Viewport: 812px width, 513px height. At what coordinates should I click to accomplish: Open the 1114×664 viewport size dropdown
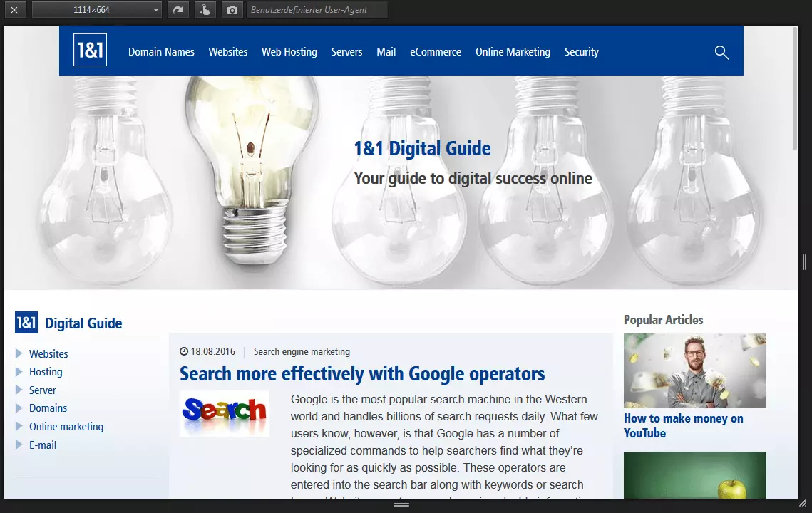coord(97,10)
